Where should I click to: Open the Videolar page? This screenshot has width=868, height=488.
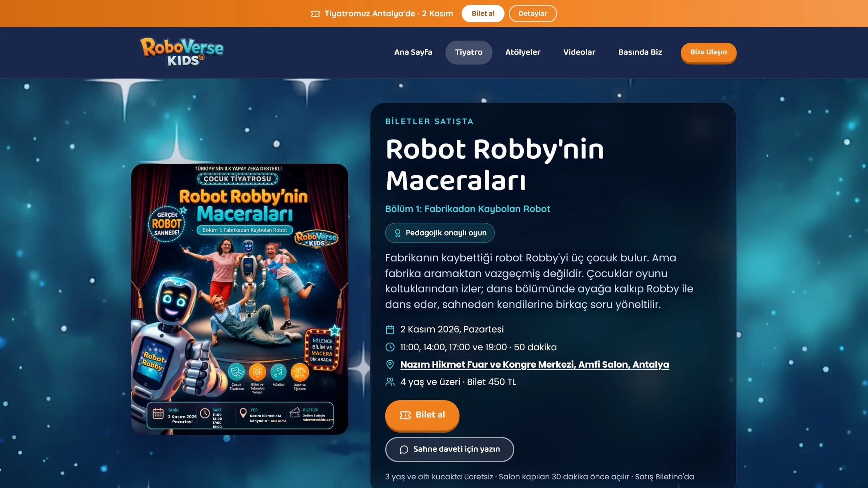(x=579, y=52)
